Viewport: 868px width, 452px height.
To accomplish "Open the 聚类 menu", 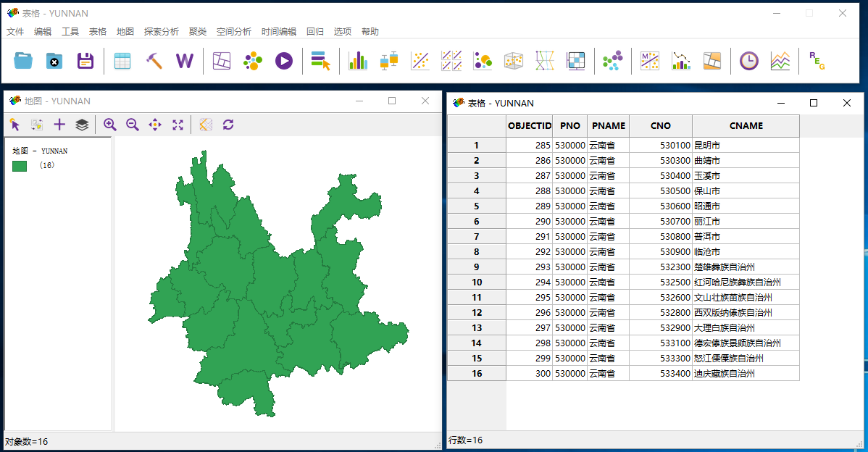I will 198,32.
